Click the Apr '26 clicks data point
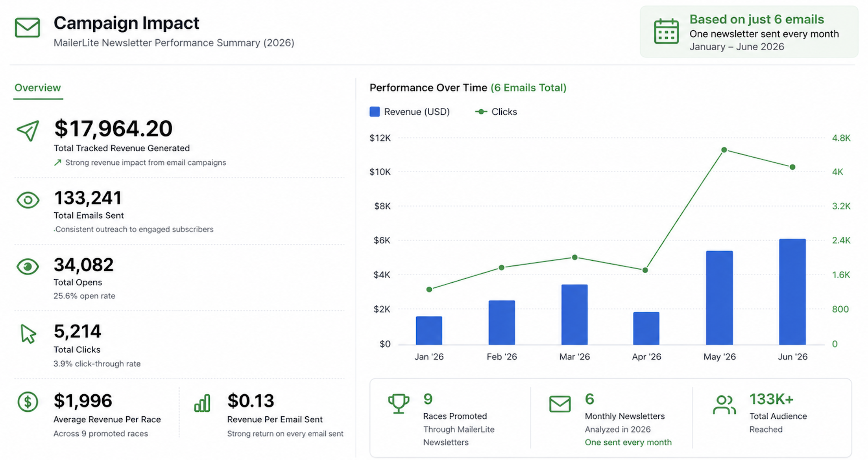 (x=645, y=270)
